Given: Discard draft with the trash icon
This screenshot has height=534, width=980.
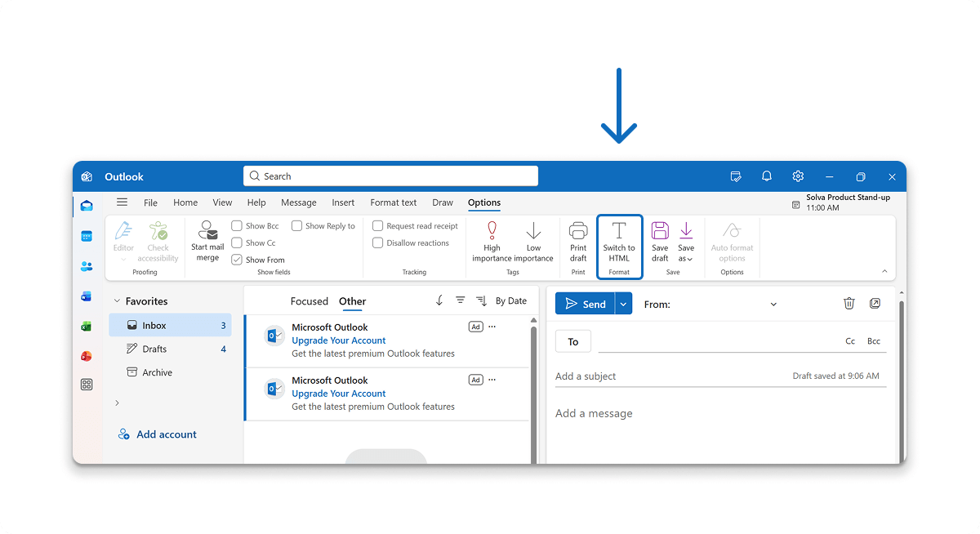Looking at the screenshot, I should pos(849,304).
